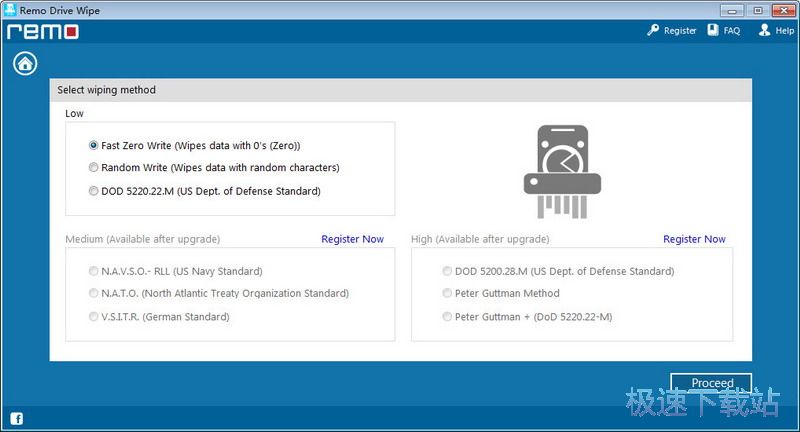Click the Help person icon

[764, 31]
